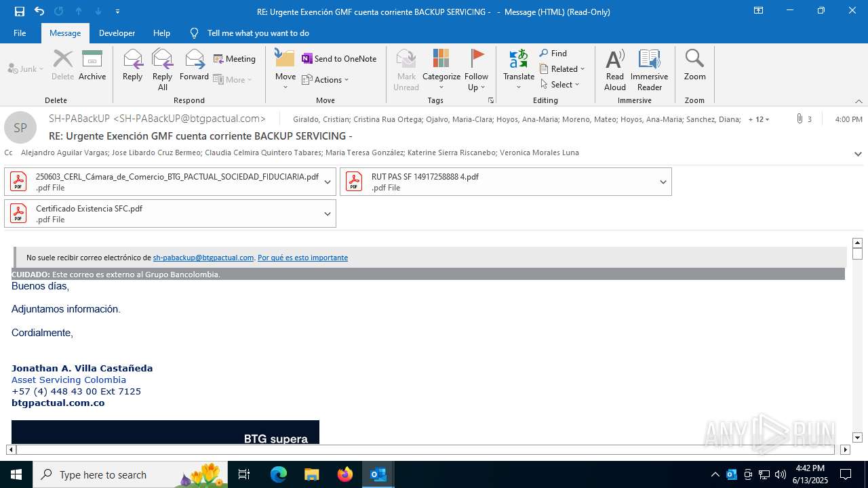The height and width of the screenshot is (488, 868).
Task: Open Cámara de Comercio BTG PACTUAL pdf attachment
Action: point(163,182)
